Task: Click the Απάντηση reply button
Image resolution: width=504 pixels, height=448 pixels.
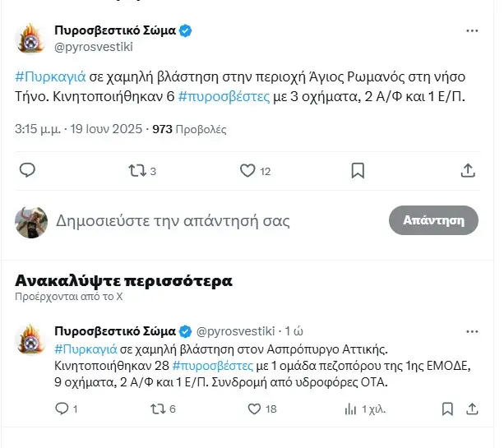Action: tap(432, 220)
